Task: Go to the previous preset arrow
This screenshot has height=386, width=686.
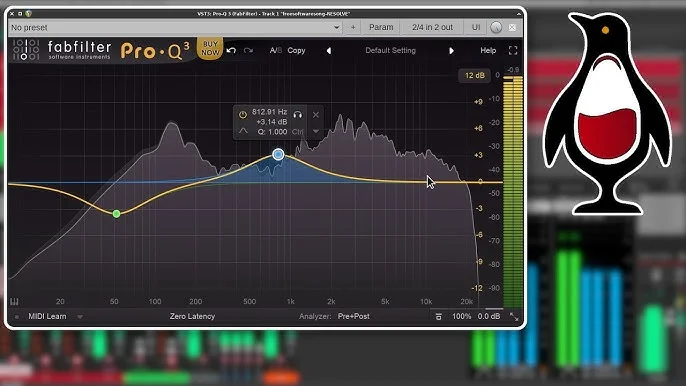Action: coord(329,51)
